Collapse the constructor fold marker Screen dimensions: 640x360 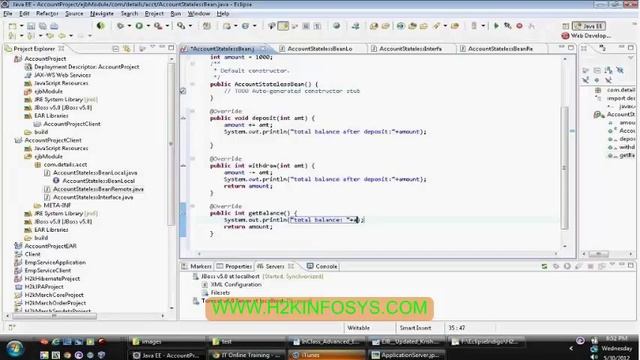[x=192, y=84]
